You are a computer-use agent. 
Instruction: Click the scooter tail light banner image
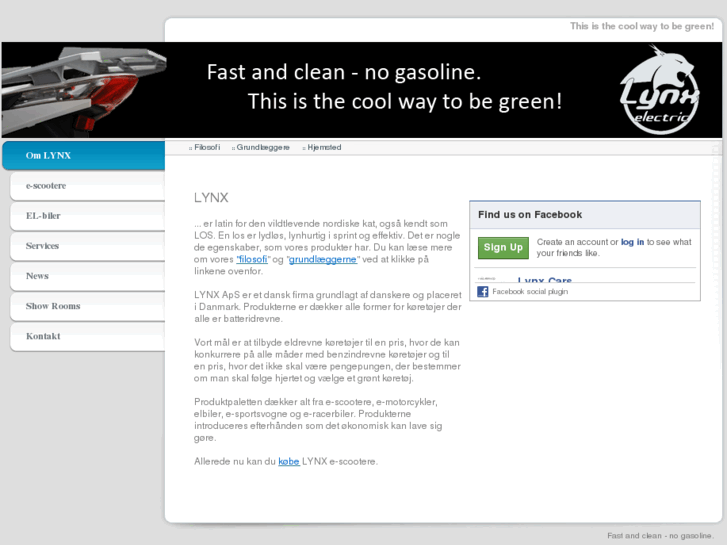coord(83,90)
